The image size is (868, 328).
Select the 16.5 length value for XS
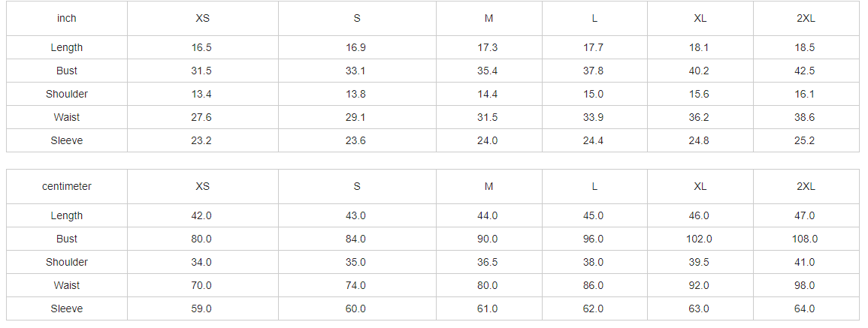click(203, 47)
